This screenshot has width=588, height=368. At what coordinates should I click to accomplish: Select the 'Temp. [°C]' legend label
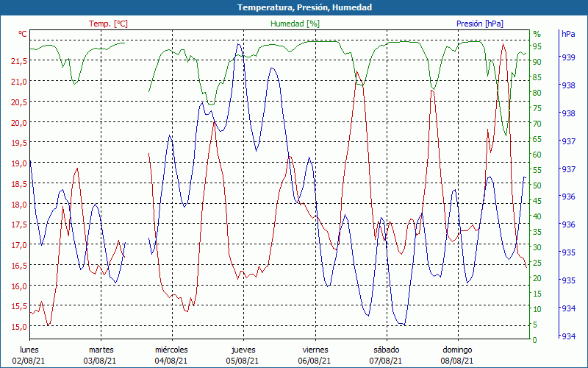click(108, 24)
